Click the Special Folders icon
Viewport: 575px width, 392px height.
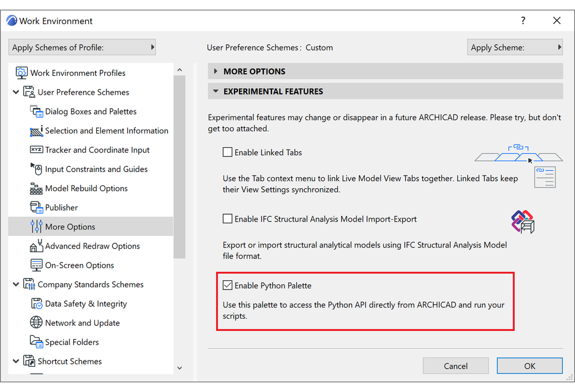point(36,341)
